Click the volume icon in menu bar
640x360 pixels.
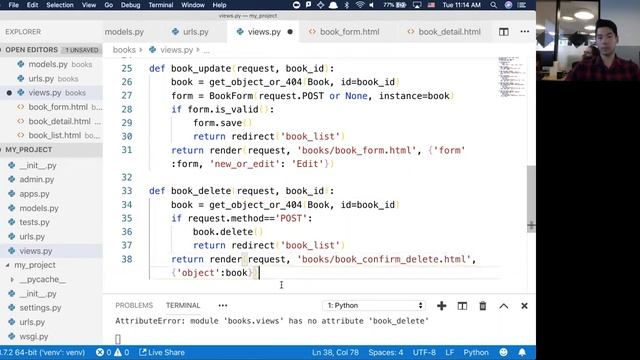click(371, 5)
